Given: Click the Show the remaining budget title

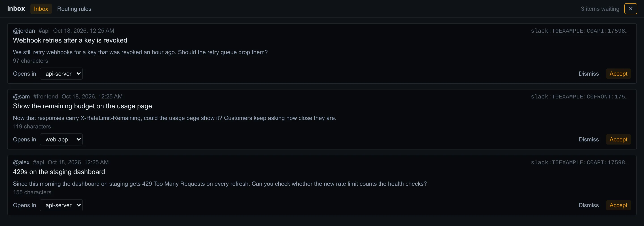Looking at the screenshot, I should tap(83, 106).
